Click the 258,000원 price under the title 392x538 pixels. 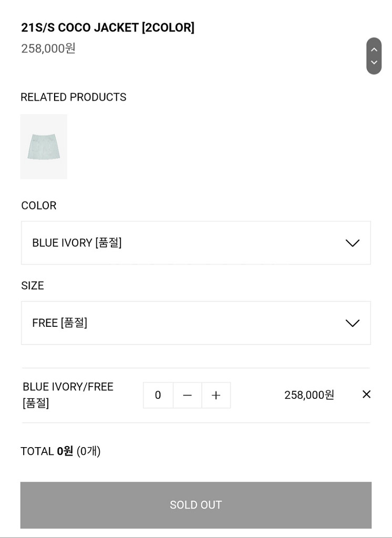(x=48, y=48)
